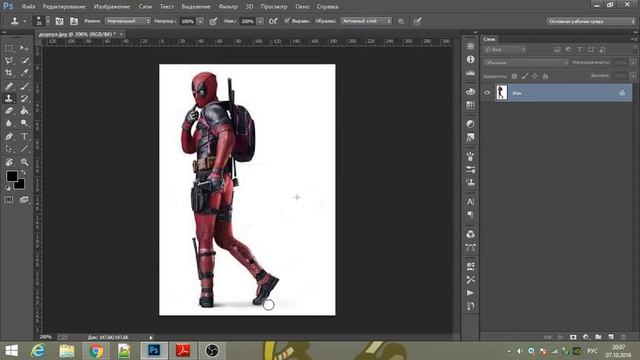Viewport: 640px width, 360px height.
Task: Toggle lock all for layer
Action: (x=545, y=76)
